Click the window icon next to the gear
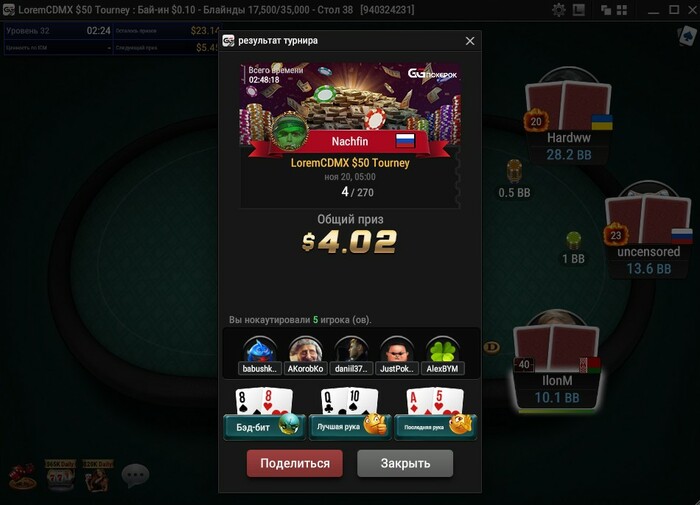This screenshot has height=505, width=700. pos(579,10)
